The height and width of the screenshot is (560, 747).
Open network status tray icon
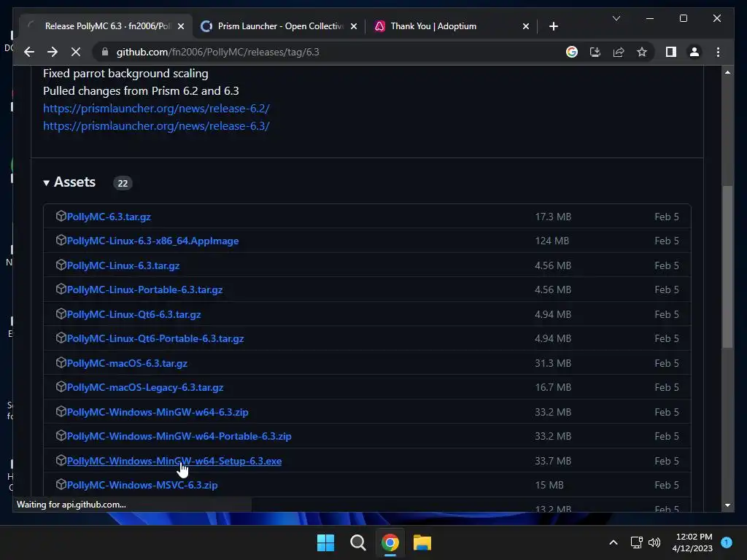tap(636, 542)
